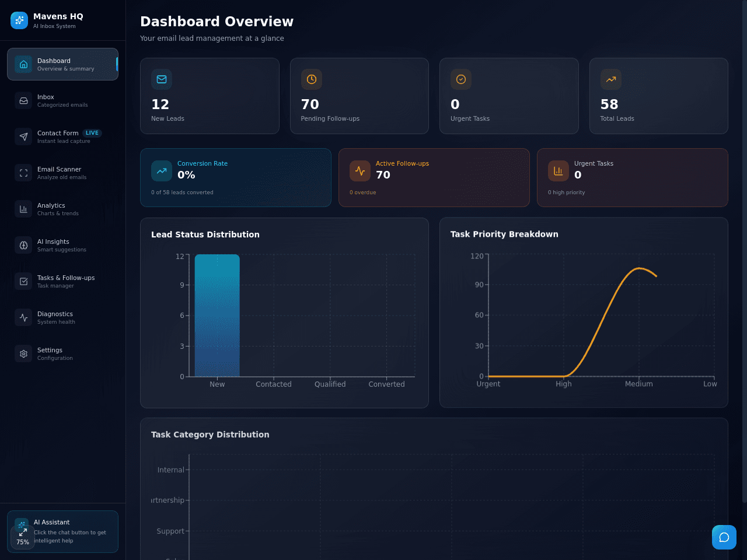
Task: Click the Active Follow-ups 70 panel
Action: tap(434, 177)
